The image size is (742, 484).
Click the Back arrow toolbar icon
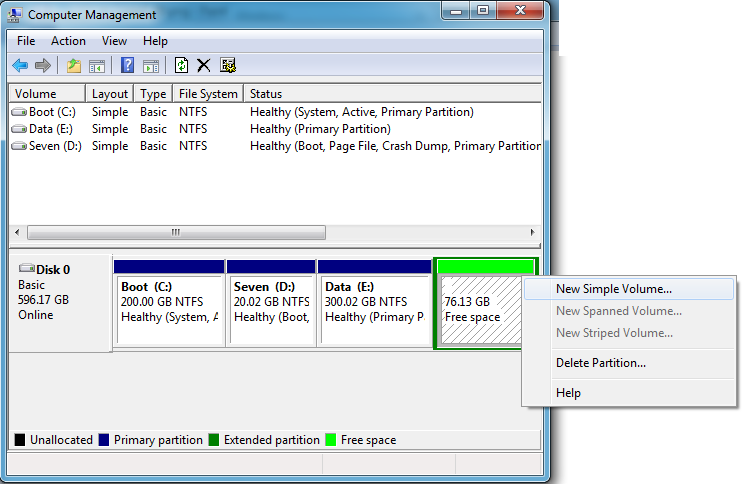20,66
